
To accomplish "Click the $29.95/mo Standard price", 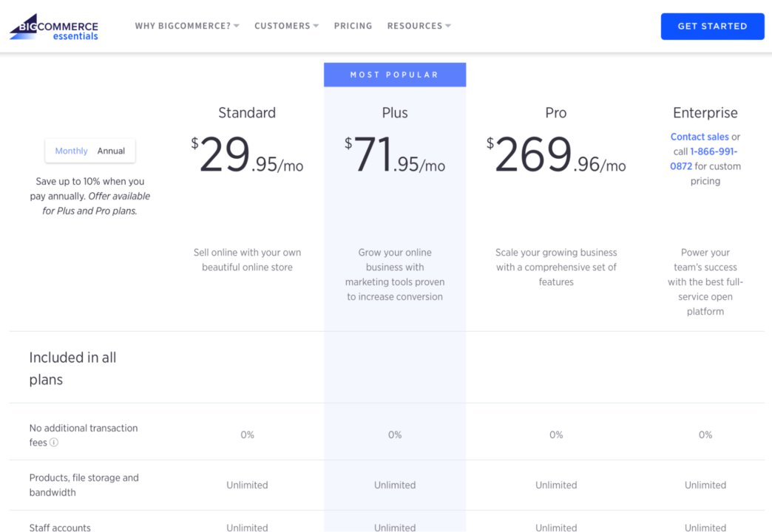I will click(x=247, y=154).
